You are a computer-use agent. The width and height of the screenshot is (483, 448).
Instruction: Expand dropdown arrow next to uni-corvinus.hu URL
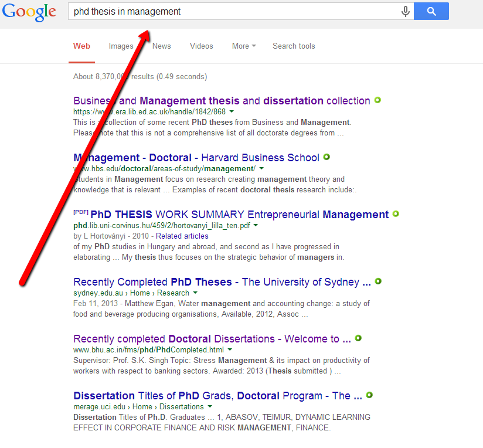click(x=256, y=225)
